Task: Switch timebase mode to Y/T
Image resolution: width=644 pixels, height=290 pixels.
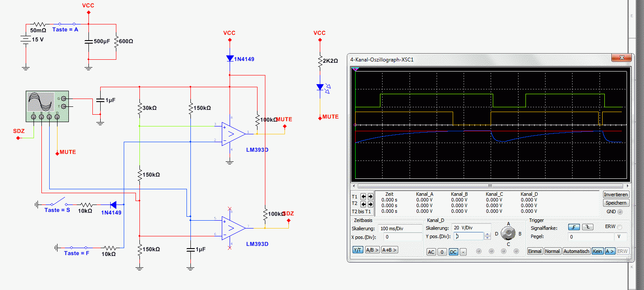Action: (x=358, y=250)
